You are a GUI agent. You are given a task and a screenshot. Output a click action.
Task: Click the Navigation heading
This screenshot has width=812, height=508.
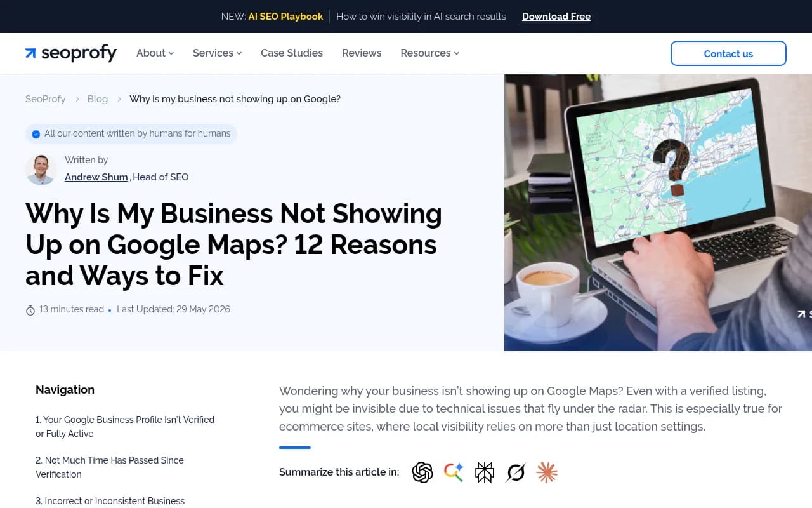coord(65,390)
